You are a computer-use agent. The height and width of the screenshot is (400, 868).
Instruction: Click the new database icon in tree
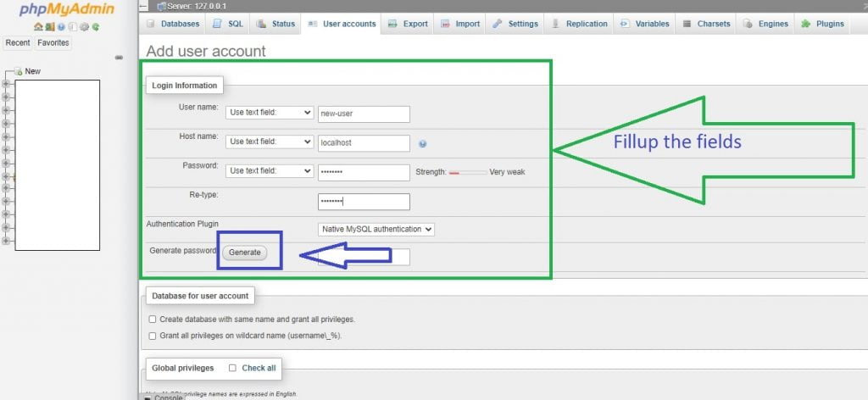point(19,71)
